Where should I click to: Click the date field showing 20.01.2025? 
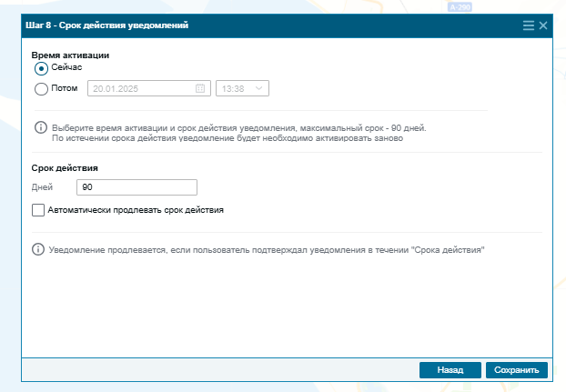click(x=148, y=88)
